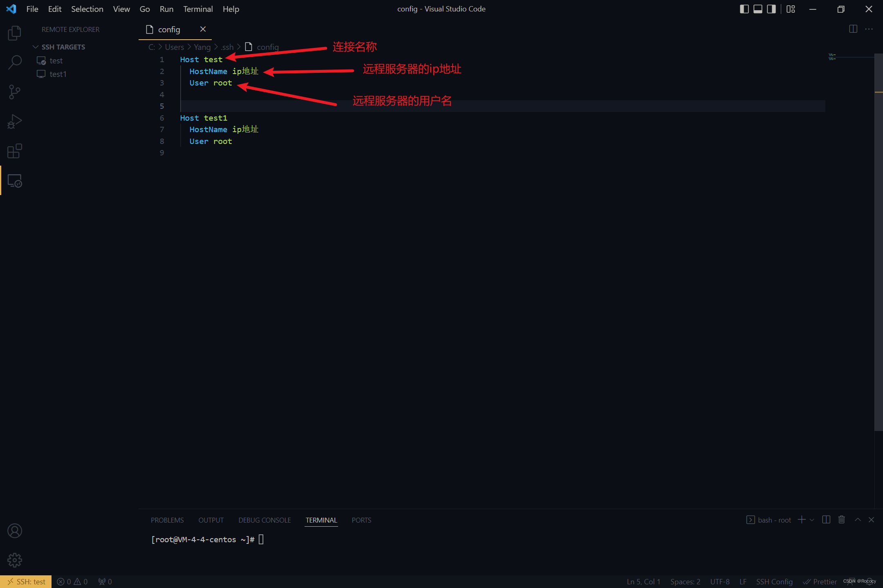The height and width of the screenshot is (588, 883).
Task: Open errors and warnings status item
Action: pyautogui.click(x=72, y=581)
